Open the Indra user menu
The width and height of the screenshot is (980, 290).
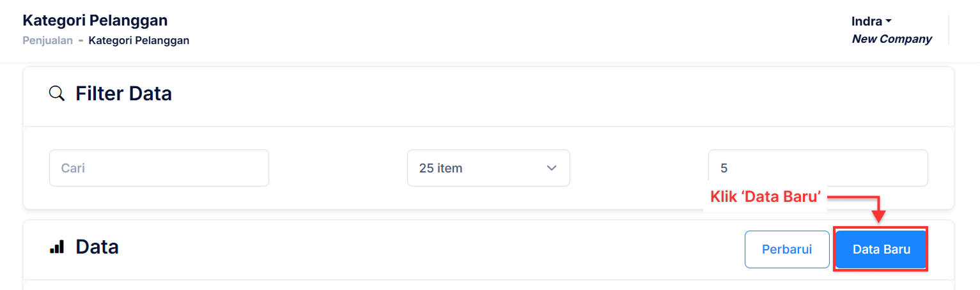867,21
